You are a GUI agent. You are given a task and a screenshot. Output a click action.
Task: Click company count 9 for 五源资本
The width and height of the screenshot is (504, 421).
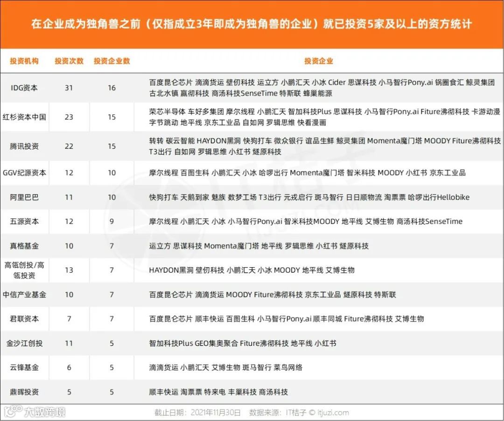click(x=112, y=221)
